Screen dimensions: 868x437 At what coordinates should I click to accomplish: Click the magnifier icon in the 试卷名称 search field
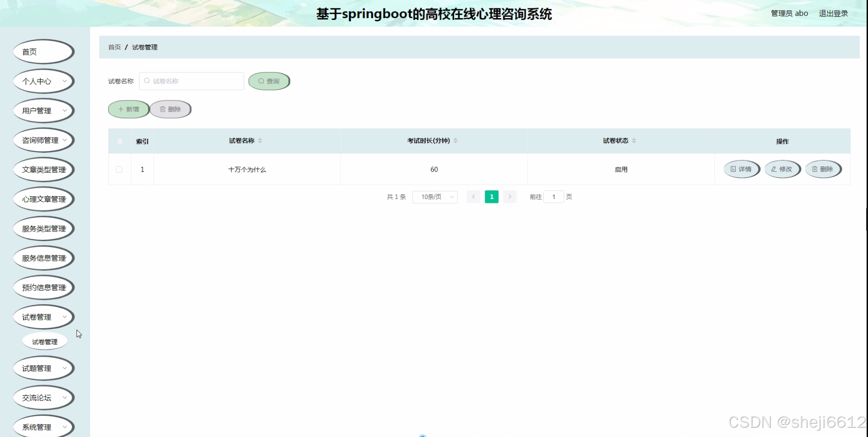(x=147, y=81)
